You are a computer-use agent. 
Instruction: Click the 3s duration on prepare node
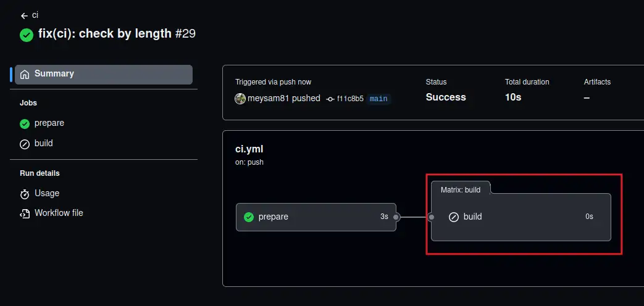click(384, 217)
